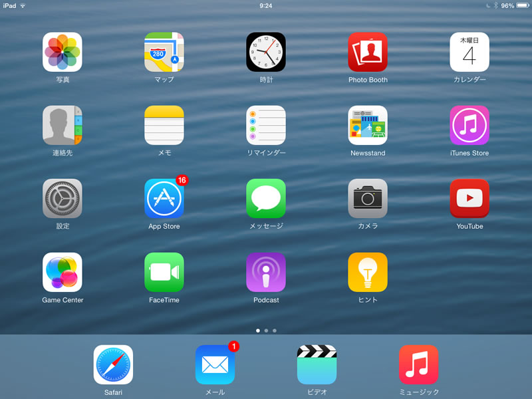Tap the Mail unread badge showing 1

click(x=234, y=346)
